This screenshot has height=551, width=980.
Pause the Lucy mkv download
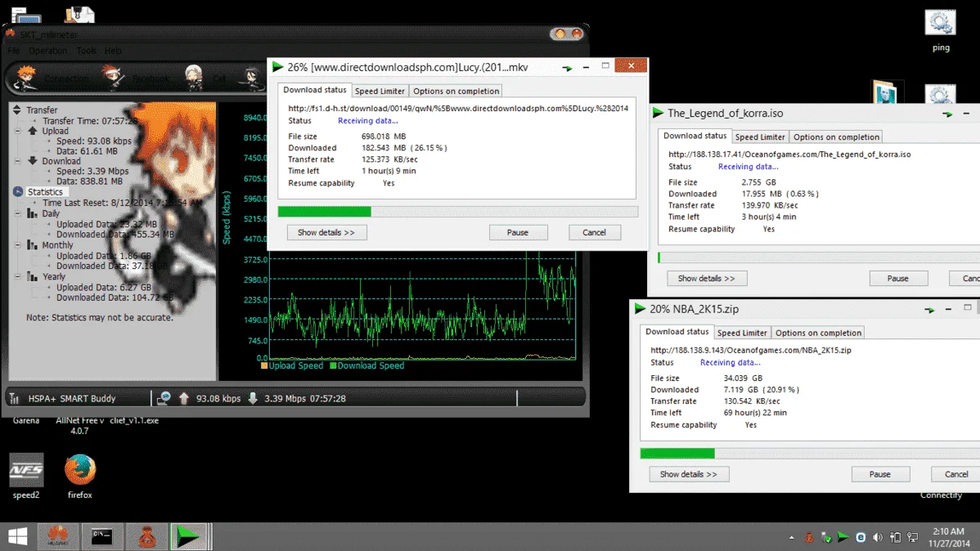[518, 232]
